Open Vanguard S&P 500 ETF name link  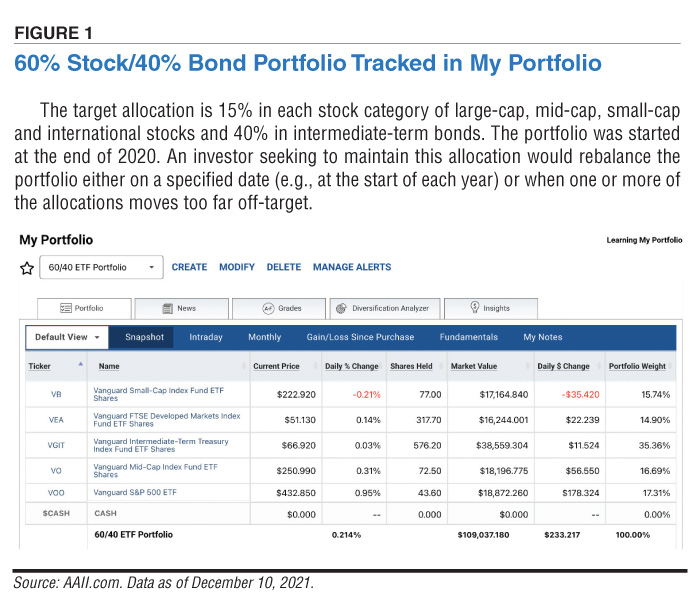click(x=135, y=492)
